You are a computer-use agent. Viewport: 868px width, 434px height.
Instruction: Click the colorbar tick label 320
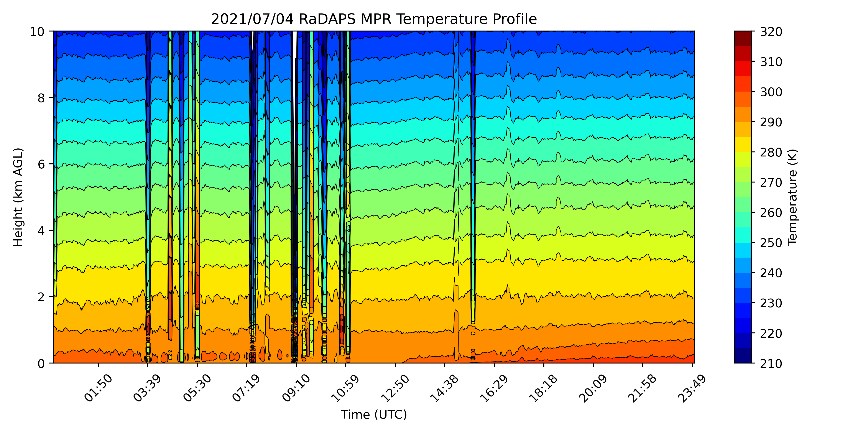pyautogui.click(x=771, y=32)
